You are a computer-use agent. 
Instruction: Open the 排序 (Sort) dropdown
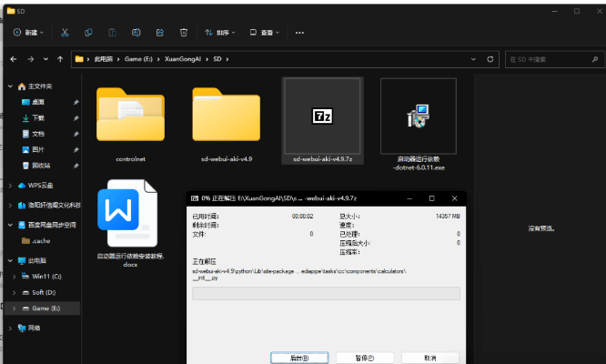pyautogui.click(x=219, y=33)
